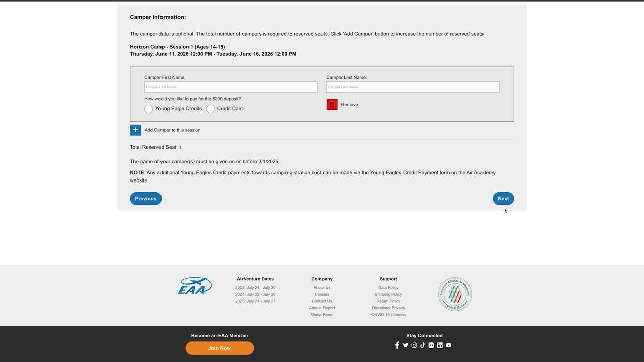
Task: Open the Flickr icon in footer
Action: (x=431, y=345)
